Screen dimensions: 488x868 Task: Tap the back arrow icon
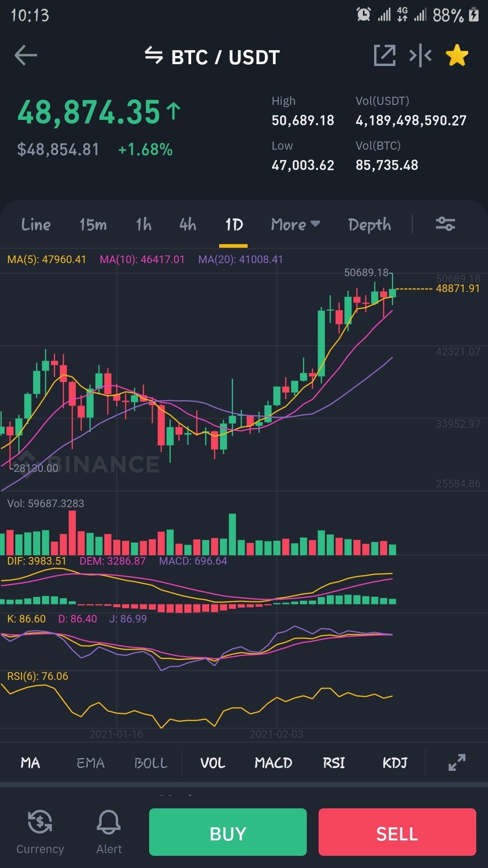[26, 56]
